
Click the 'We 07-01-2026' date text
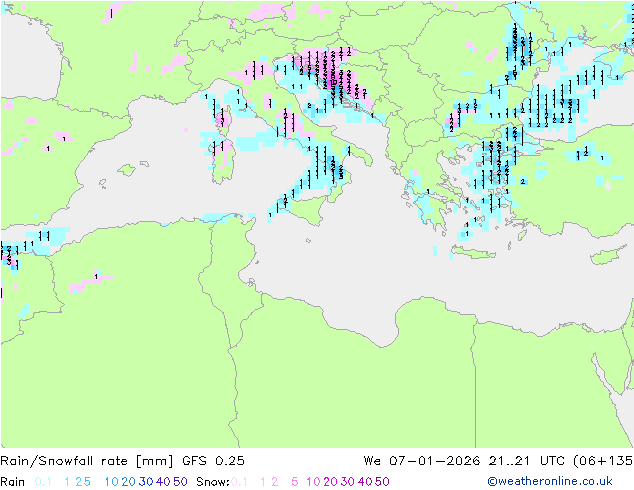point(422,461)
